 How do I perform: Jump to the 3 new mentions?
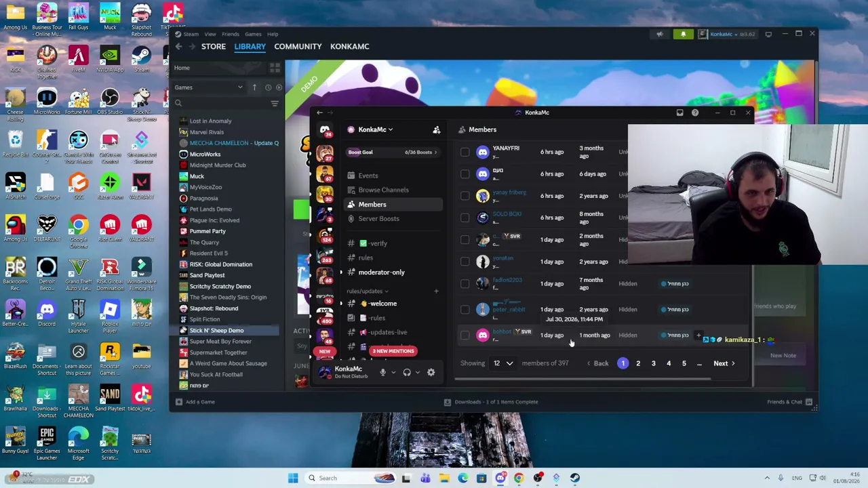393,351
